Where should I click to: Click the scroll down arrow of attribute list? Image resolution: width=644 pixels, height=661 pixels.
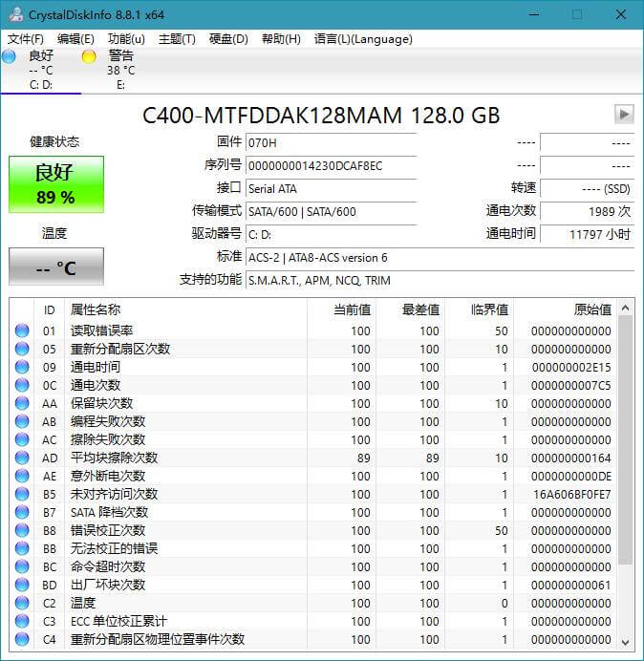[626, 641]
